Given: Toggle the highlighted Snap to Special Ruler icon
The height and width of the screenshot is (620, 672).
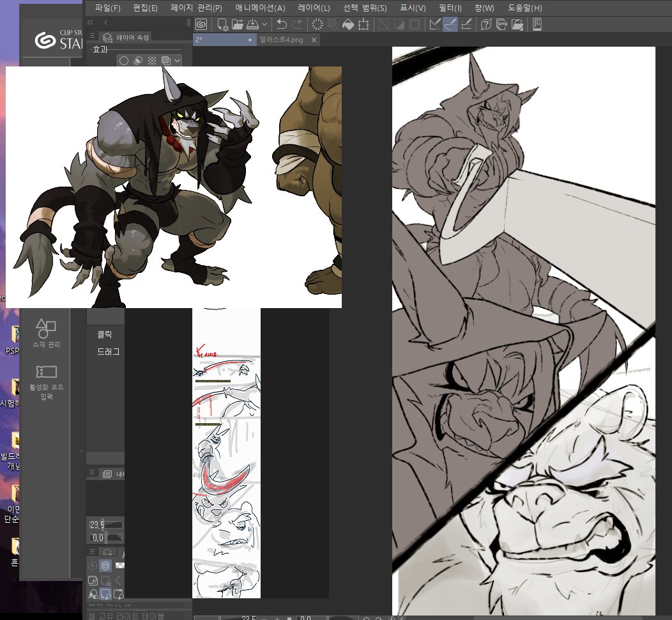Looking at the screenshot, I should 450,24.
